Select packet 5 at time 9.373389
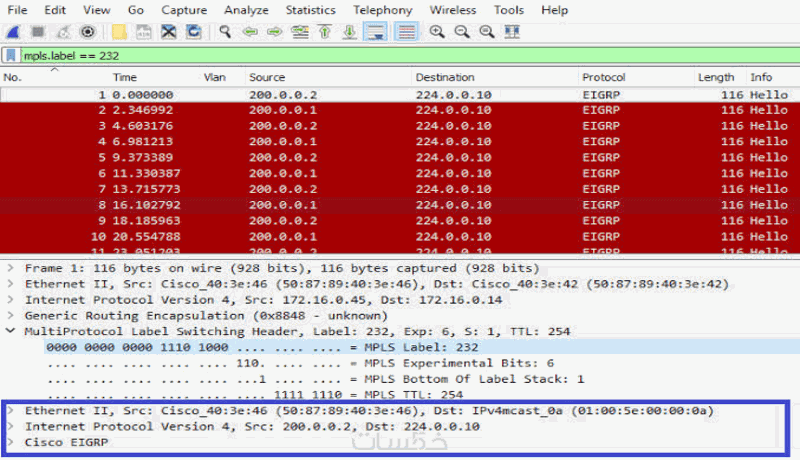800x460 pixels. [x=400, y=158]
